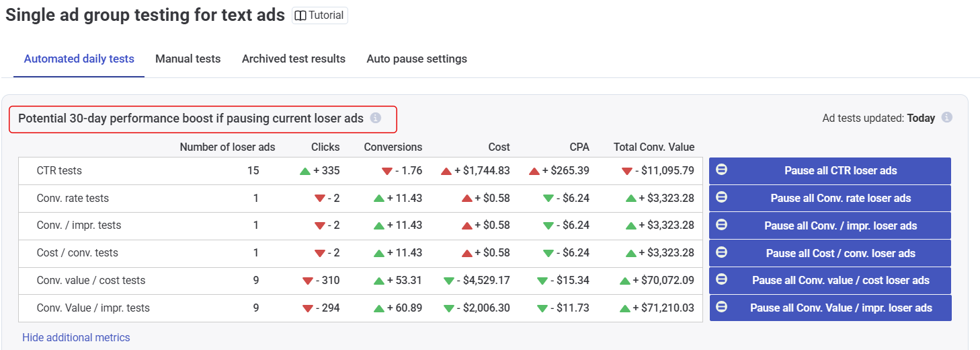Image resolution: width=980 pixels, height=350 pixels.
Task: Switch to the Manual tests tab
Action: 188,59
